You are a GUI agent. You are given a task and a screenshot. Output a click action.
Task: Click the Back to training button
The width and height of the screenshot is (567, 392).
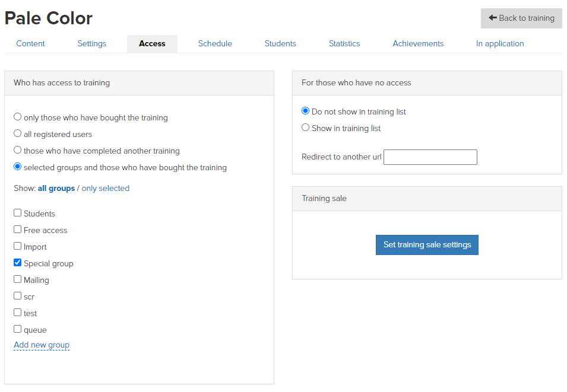[x=521, y=18]
